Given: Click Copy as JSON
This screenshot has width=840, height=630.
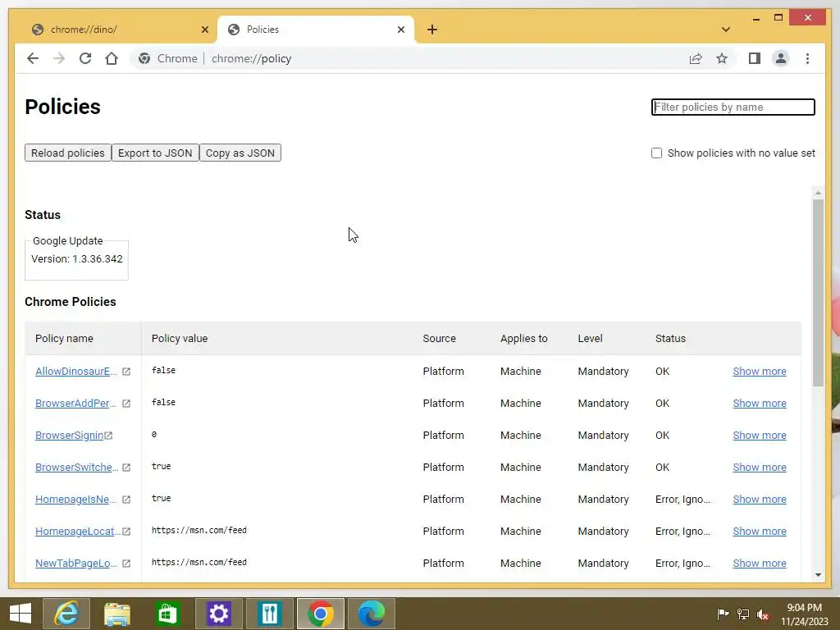Looking at the screenshot, I should (240, 153).
